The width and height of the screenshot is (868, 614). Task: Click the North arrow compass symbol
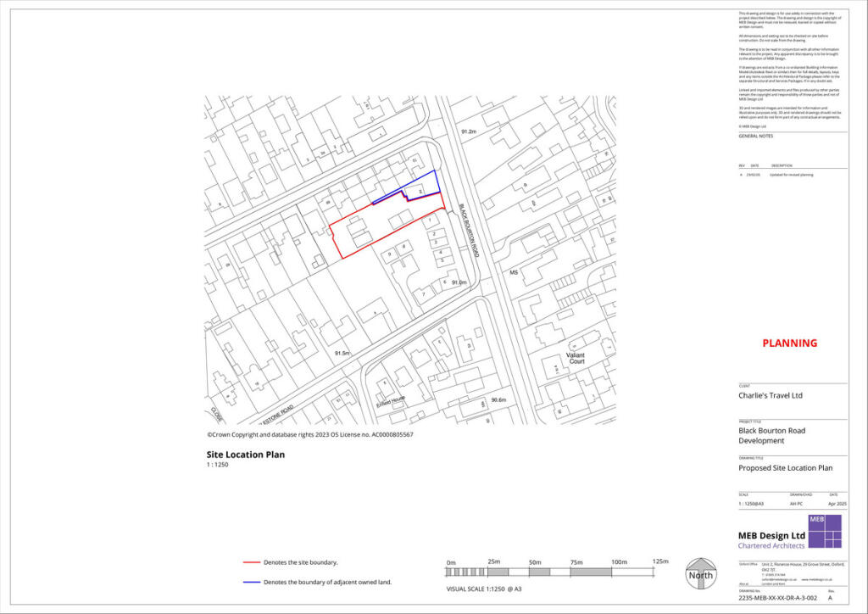(x=701, y=573)
